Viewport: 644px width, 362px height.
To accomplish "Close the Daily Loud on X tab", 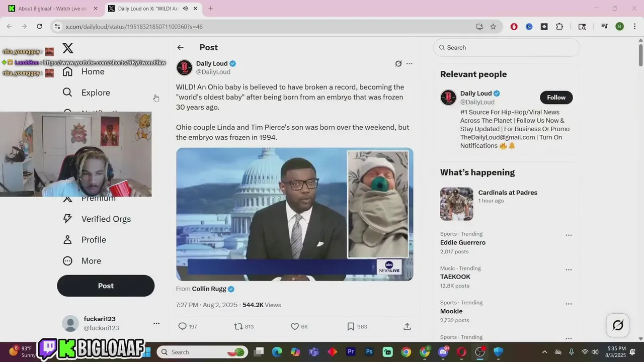I will (196, 9).
